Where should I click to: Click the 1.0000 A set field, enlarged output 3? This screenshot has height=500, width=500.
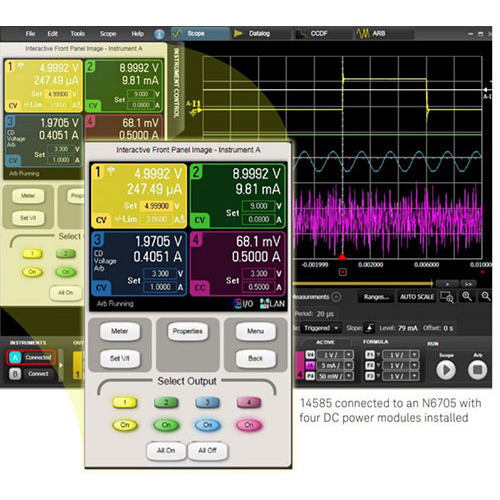160,287
